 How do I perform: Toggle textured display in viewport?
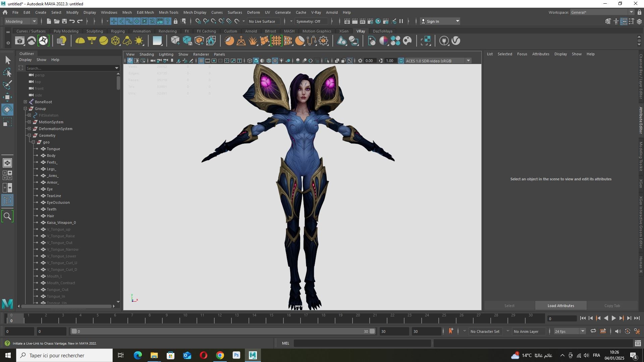click(x=275, y=61)
